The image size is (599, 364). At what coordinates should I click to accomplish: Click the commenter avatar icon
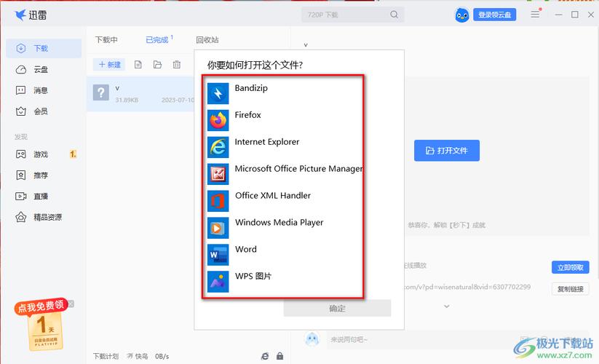click(x=312, y=339)
